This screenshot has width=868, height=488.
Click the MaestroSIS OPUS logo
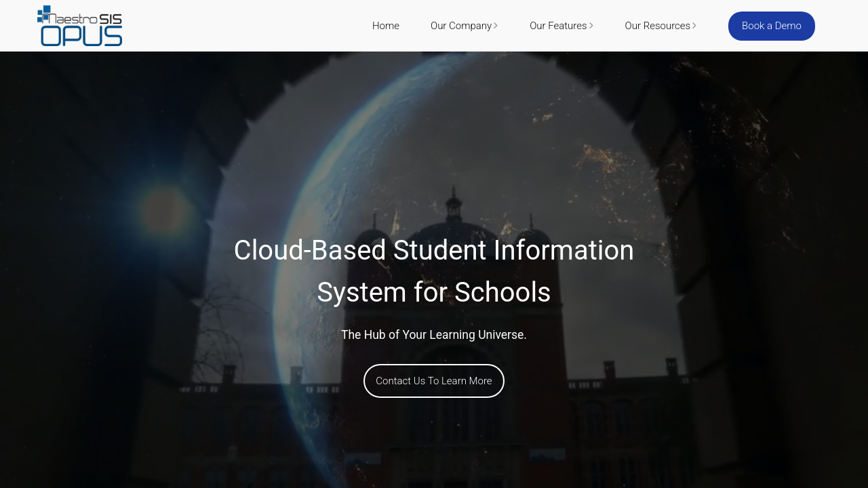coord(80,26)
